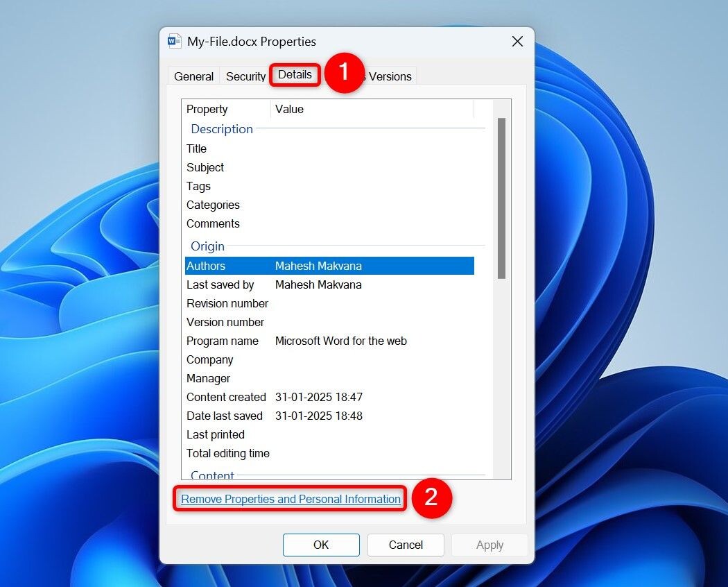Click the Property column header
This screenshot has width=728, height=587.
(x=225, y=109)
